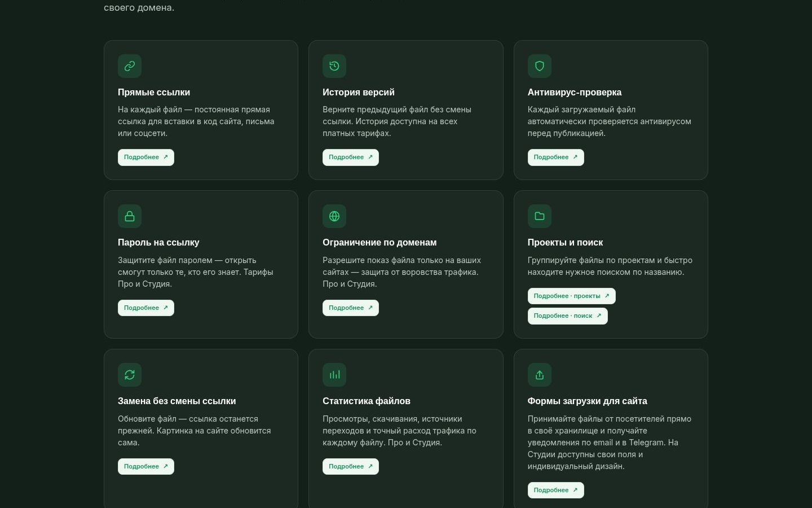The image size is (812, 508).
Task: Follow Подробнее in the Ограничение по доменам card
Action: coord(351,308)
